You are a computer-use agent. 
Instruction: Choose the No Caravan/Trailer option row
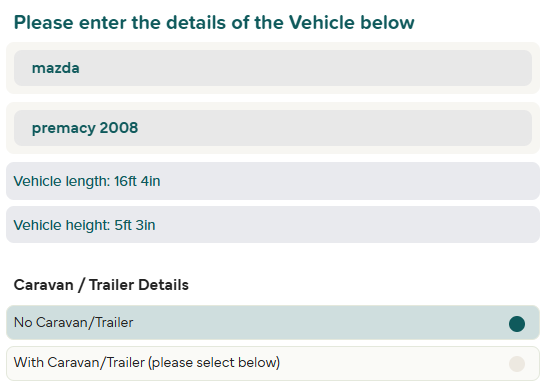pyautogui.click(x=273, y=323)
